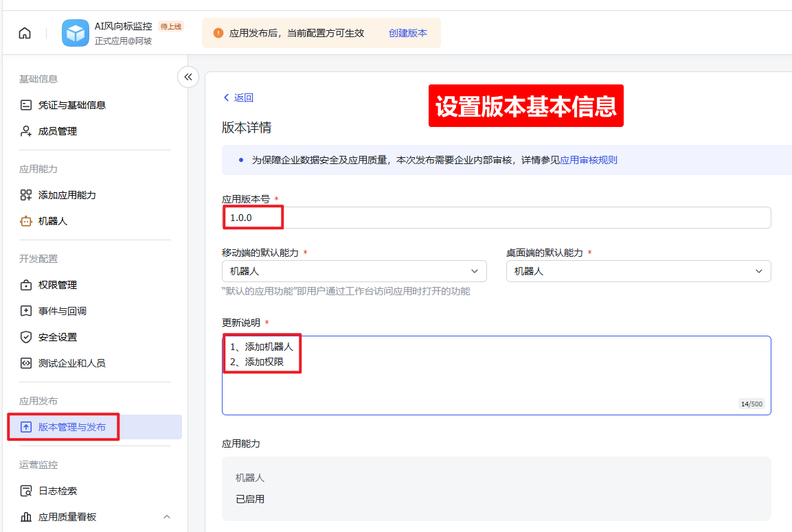Select the 版本管理与发布 upload icon
The image size is (792, 532).
click(x=26, y=427)
